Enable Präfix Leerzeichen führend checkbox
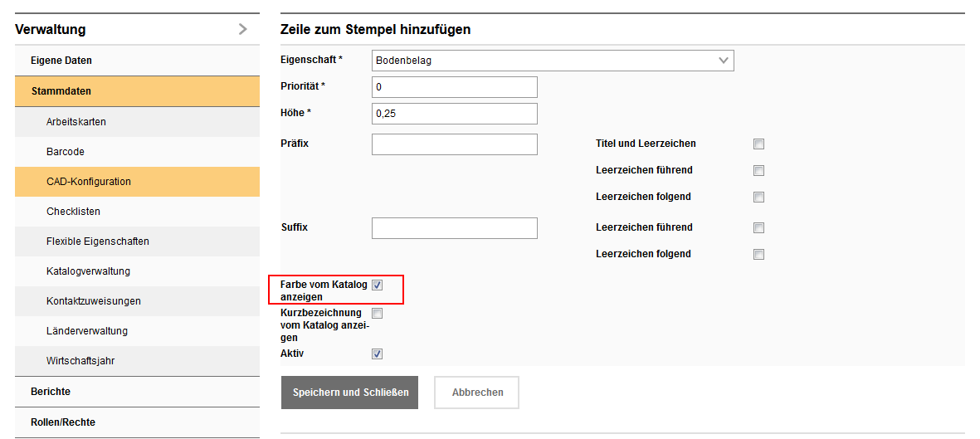 [x=758, y=171]
